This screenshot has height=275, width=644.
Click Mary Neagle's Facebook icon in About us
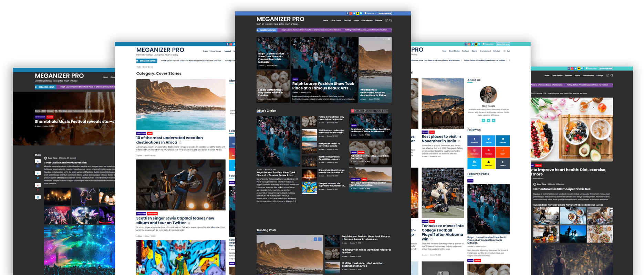click(x=483, y=120)
